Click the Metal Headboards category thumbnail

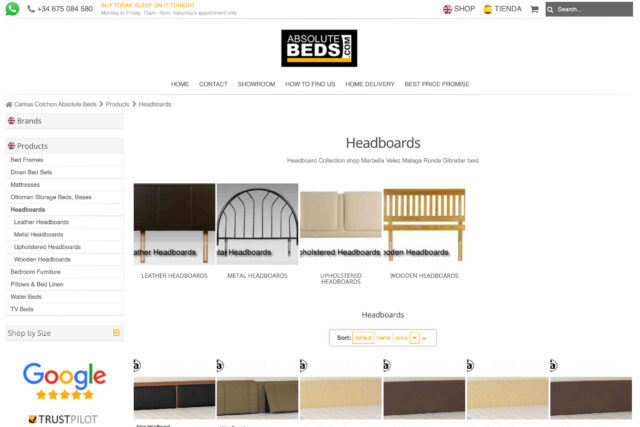pyautogui.click(x=258, y=224)
